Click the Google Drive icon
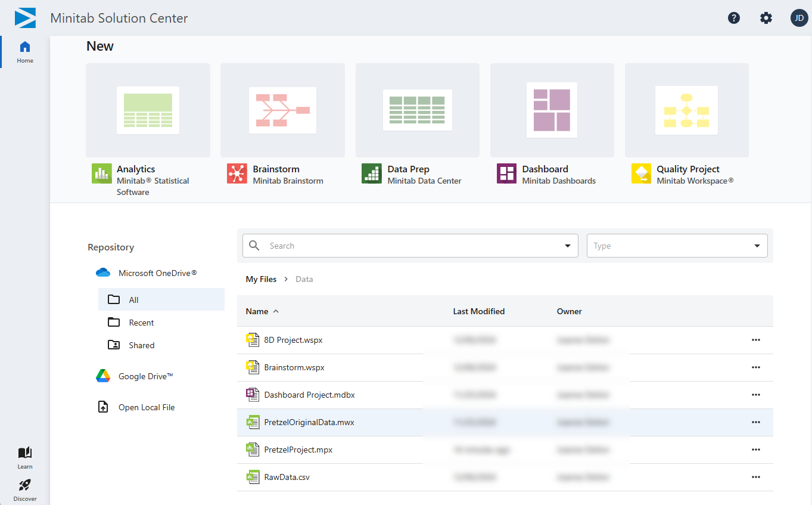 point(103,376)
